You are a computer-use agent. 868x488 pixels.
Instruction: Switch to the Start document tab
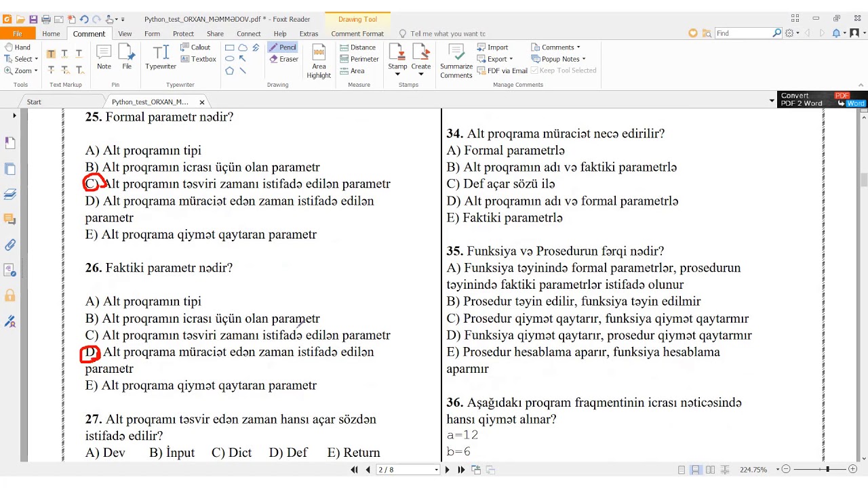pos(34,102)
